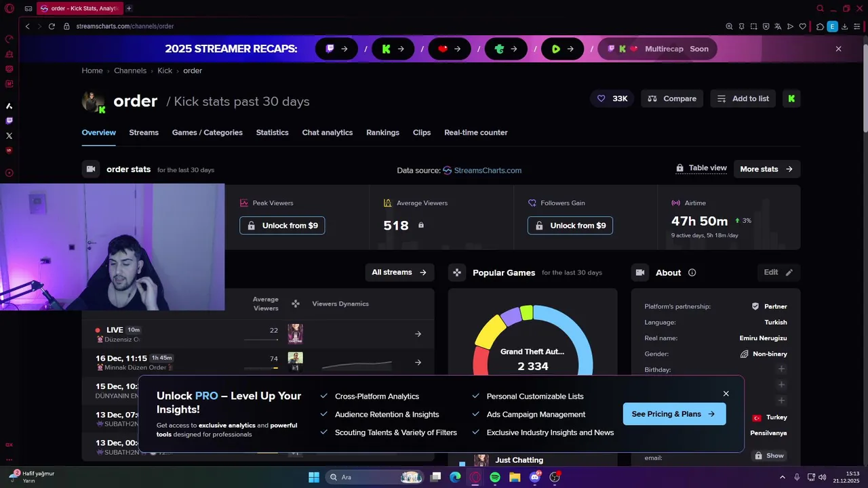The width and height of the screenshot is (868, 488).
Task: Open the extensions puzzle icon
Action: tap(820, 26)
